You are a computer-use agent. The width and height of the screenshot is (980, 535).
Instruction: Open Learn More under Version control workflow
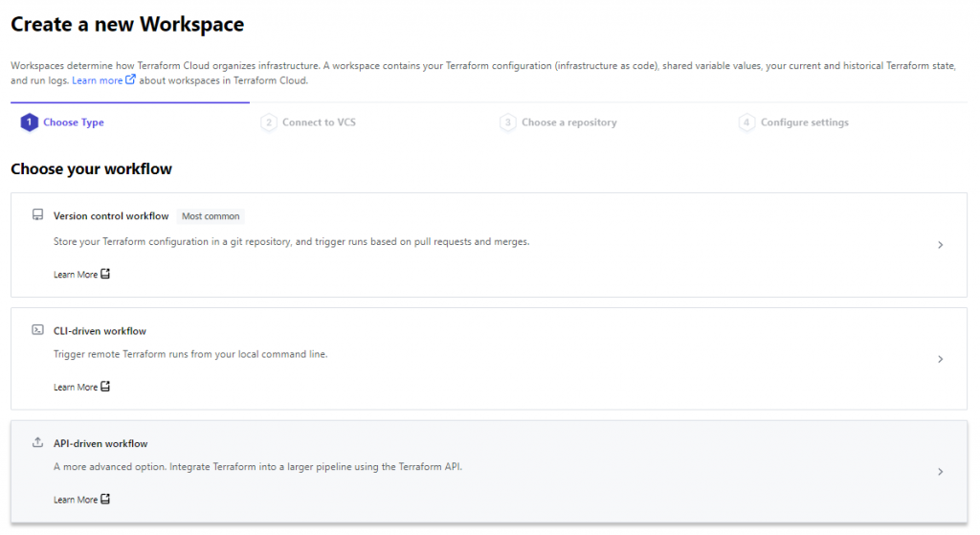pos(76,275)
